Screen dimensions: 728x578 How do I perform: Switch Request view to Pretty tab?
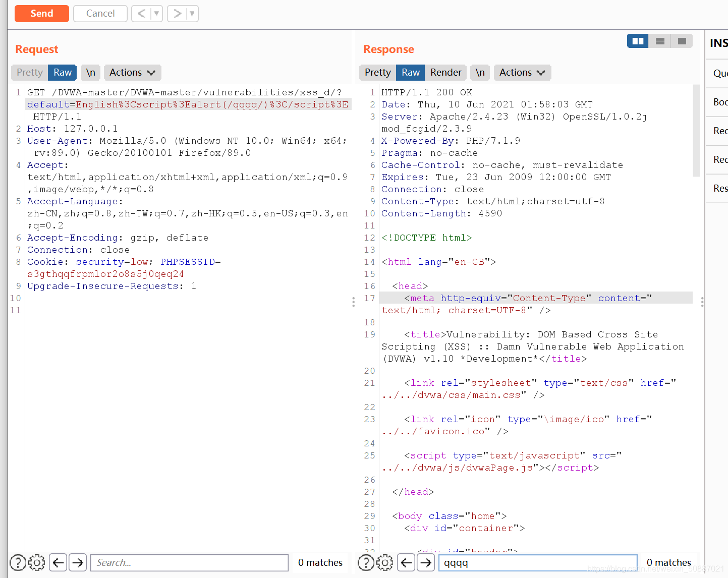29,72
